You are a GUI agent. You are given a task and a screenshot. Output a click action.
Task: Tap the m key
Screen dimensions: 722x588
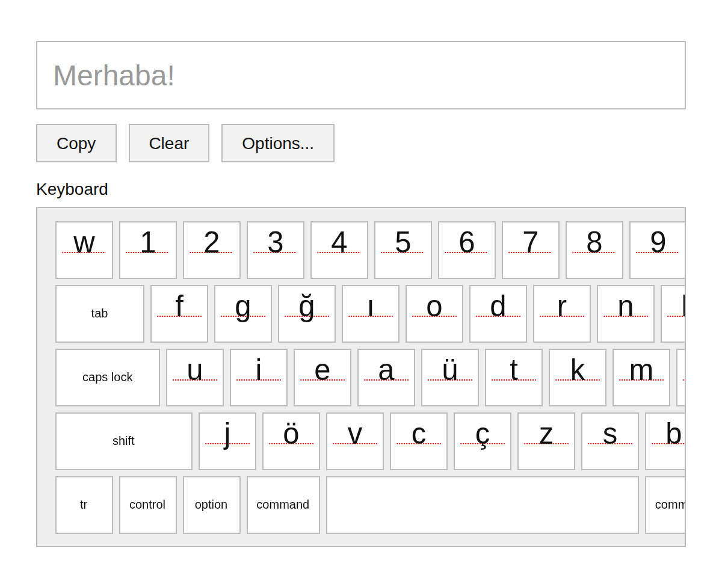click(x=641, y=378)
